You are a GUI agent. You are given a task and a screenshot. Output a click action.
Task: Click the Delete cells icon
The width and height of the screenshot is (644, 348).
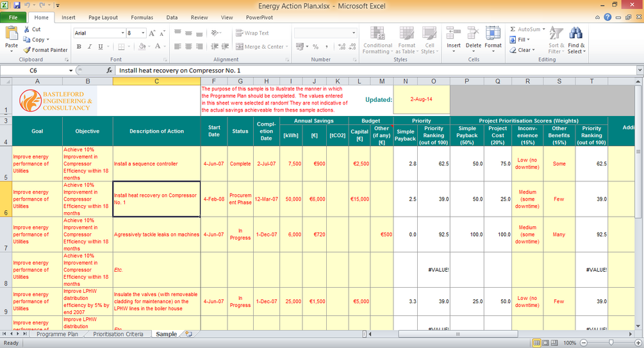[473, 34]
